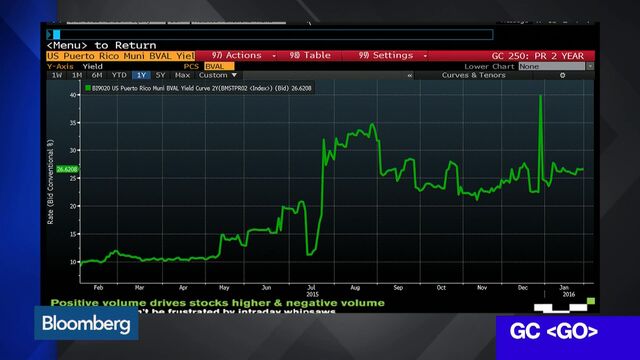
Task: Collapse panel with double-chevron icon
Action: pyautogui.click(x=409, y=75)
